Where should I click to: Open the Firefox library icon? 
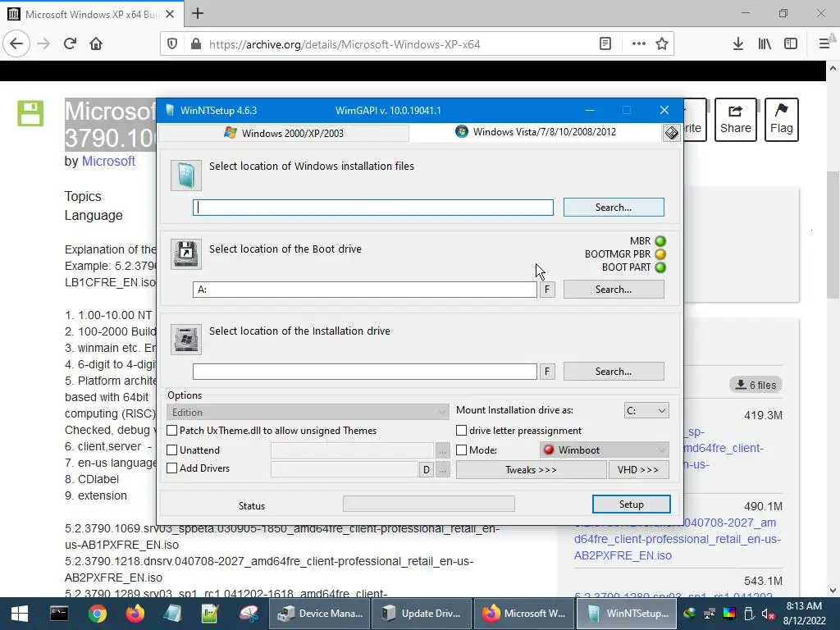click(765, 44)
